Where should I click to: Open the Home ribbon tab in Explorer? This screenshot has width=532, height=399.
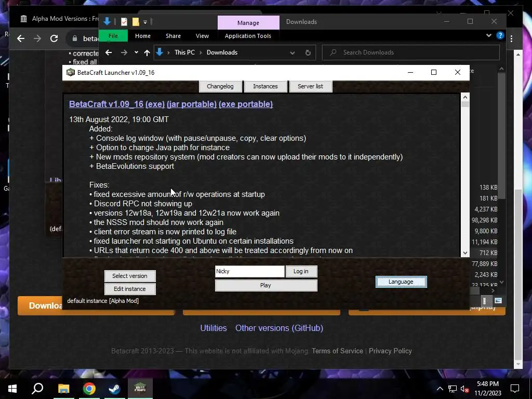(x=143, y=36)
